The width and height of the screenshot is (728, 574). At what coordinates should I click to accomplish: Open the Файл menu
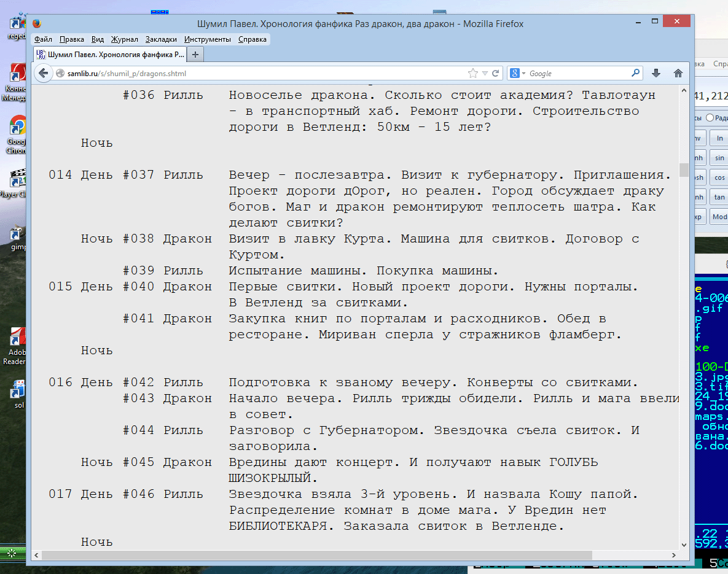click(43, 39)
